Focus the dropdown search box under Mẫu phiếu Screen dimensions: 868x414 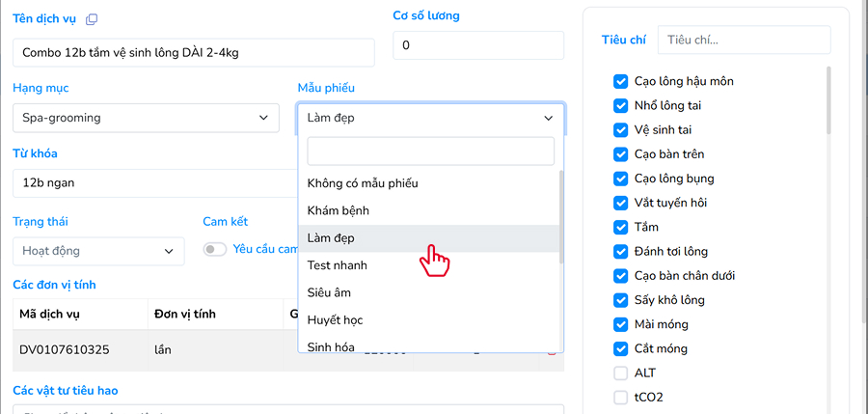(431, 151)
